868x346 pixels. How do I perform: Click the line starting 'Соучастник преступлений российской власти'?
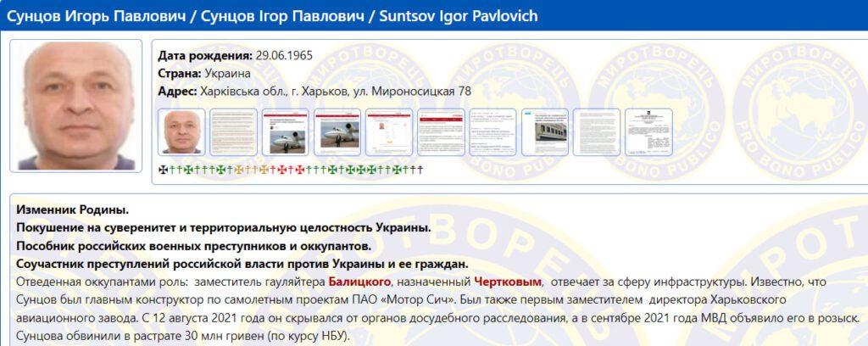pos(242,264)
